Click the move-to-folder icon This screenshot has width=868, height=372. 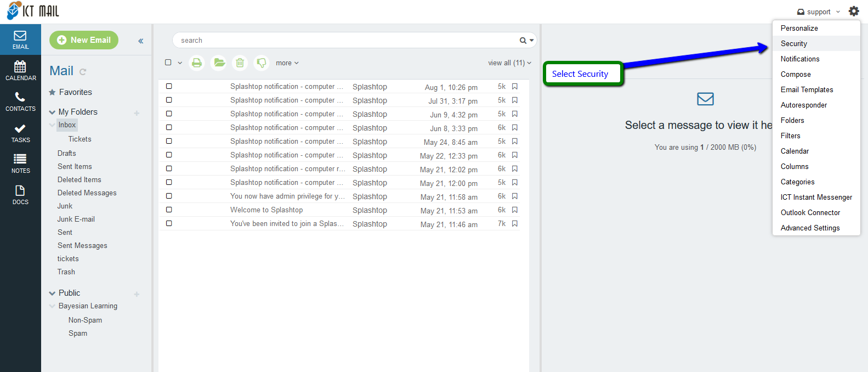pos(219,63)
